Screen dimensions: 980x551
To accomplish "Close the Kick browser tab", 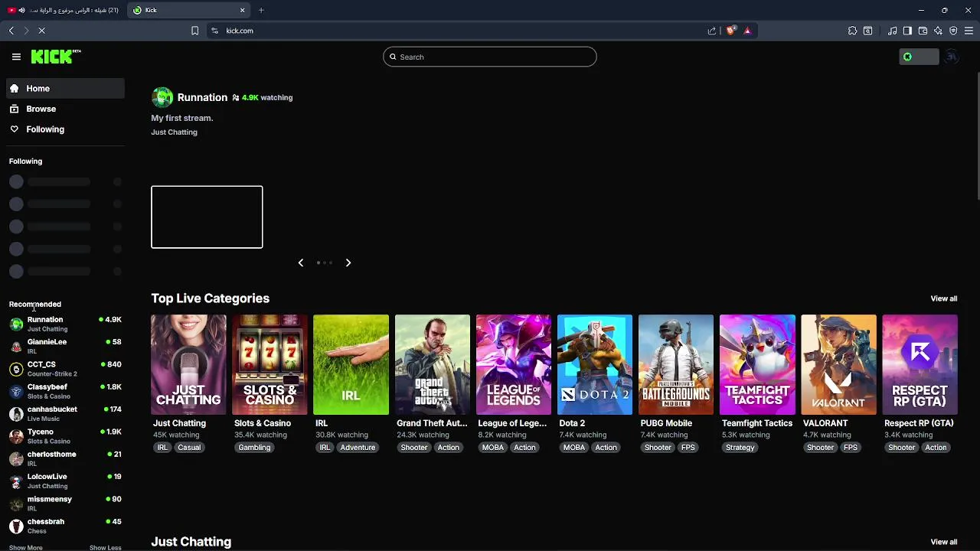I will coord(242,10).
